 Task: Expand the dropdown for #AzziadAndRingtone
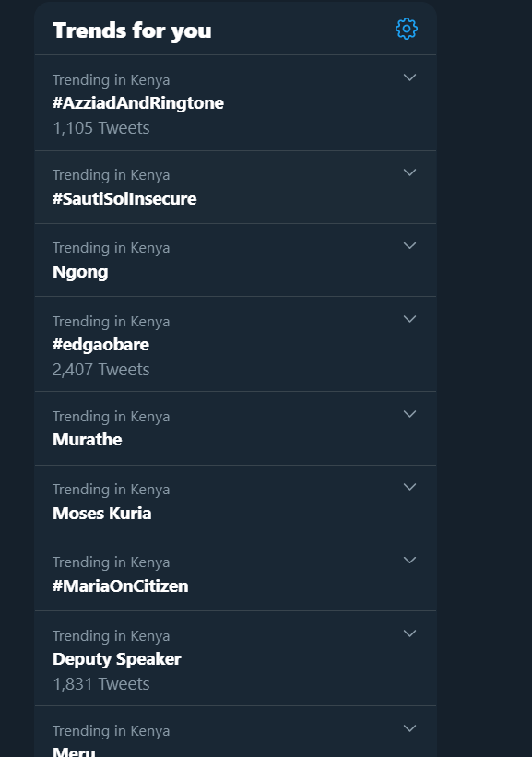(409, 77)
